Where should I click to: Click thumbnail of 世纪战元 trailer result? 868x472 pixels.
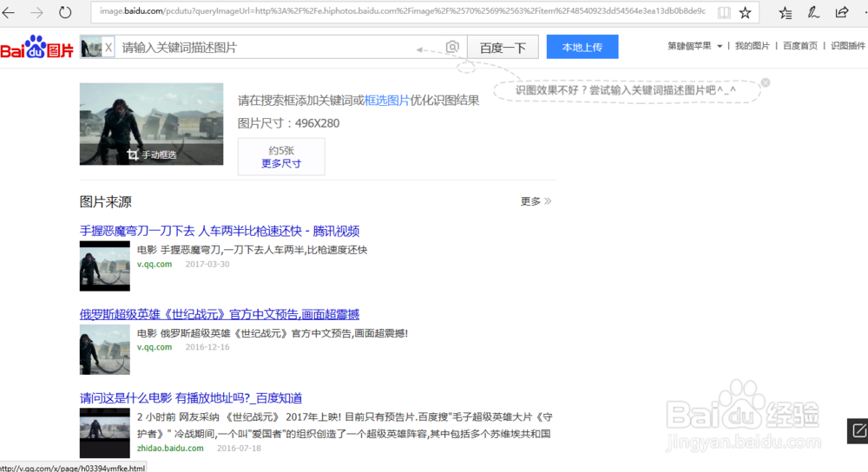pos(105,350)
